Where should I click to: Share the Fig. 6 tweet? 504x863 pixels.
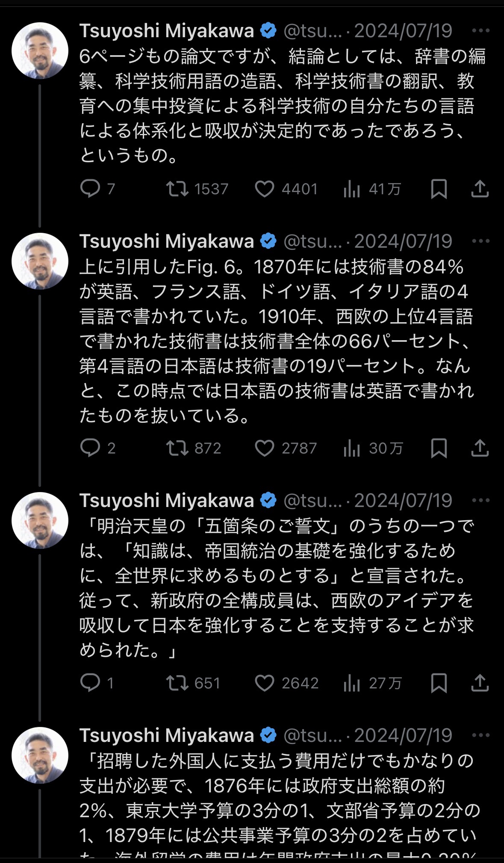(x=480, y=448)
